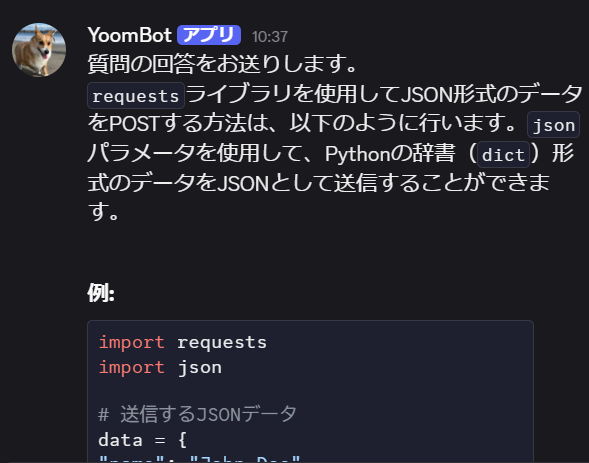Click the YoomBot sender name
Screen dimensions: 589x463
[130, 35]
